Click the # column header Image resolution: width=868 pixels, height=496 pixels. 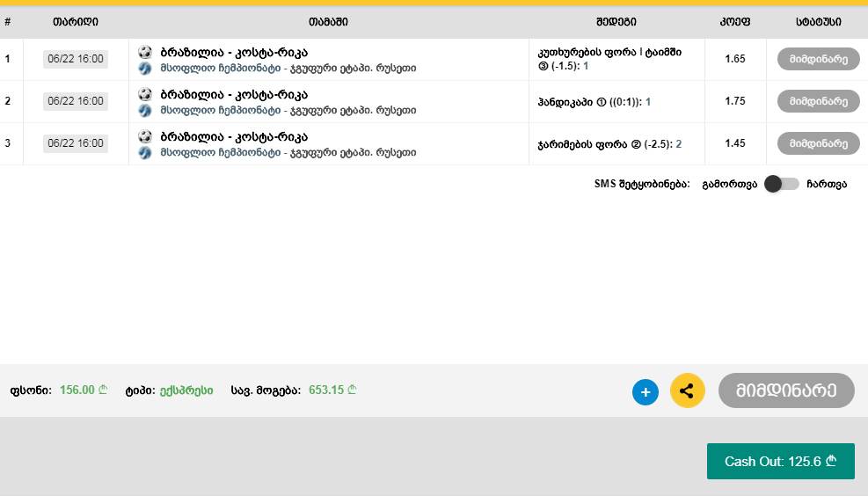8,22
